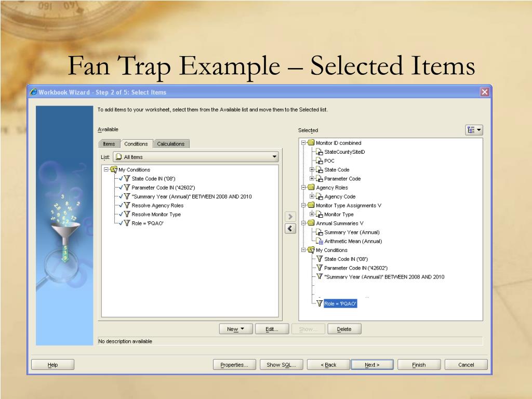Screen dimensions: 532x399
Task: Collapse Monitor Type Assignments V folder
Action: (303, 205)
